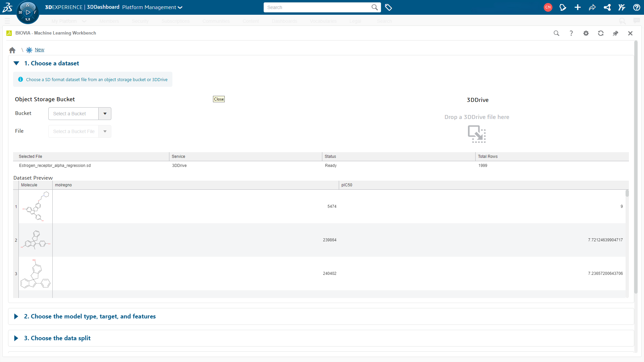Open the notifications bell icon
Image resolution: width=644 pixels, height=362 pixels.
point(563,7)
